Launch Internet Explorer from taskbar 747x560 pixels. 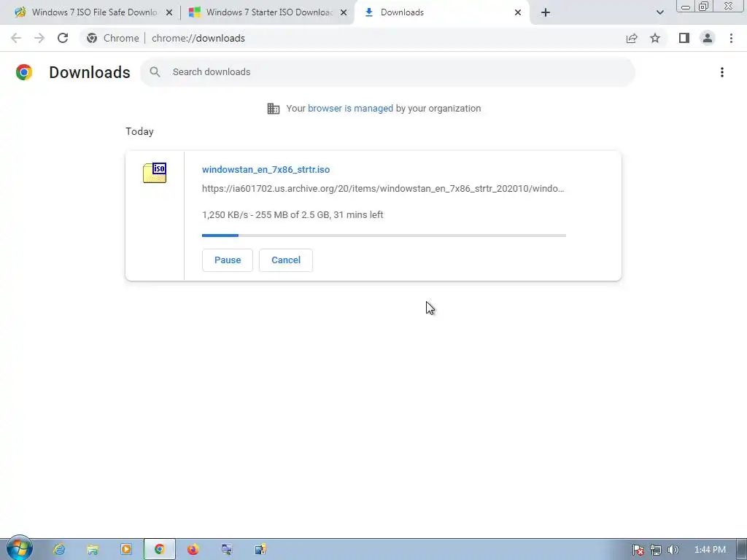(x=59, y=550)
